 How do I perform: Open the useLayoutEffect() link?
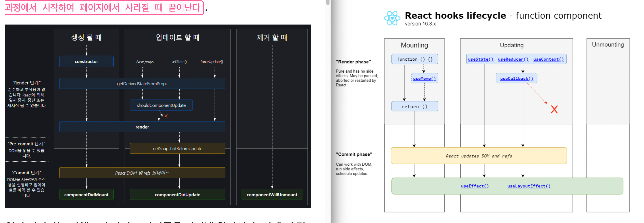point(529,186)
